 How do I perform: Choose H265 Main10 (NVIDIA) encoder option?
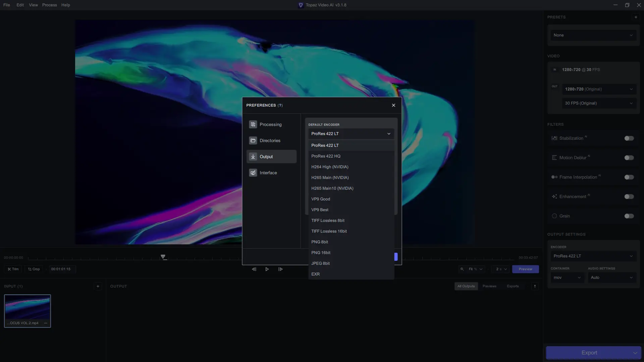[x=332, y=188]
